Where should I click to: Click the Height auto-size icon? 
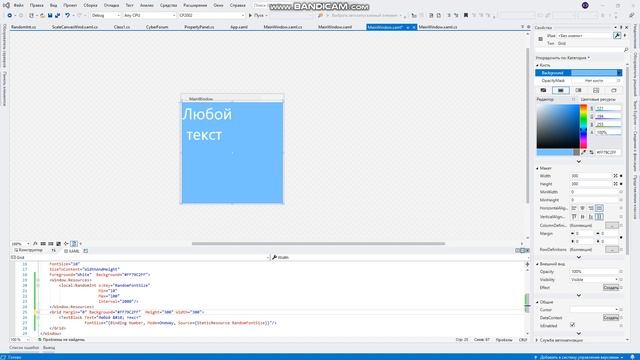pos(616,184)
